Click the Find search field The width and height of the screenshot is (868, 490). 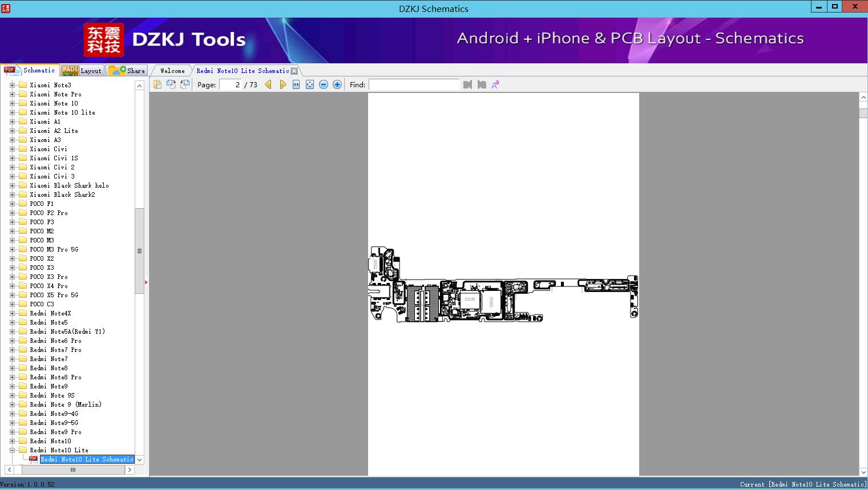pos(414,84)
